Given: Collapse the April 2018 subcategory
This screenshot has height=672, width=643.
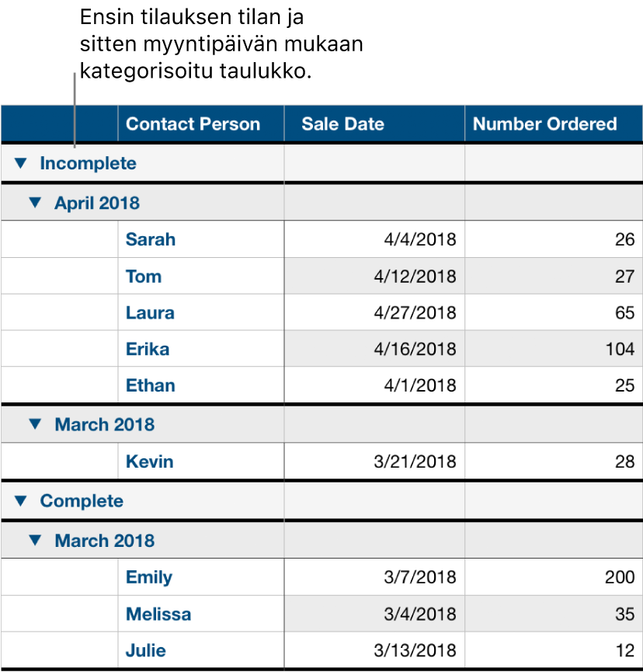Looking at the screenshot, I should 33,202.
